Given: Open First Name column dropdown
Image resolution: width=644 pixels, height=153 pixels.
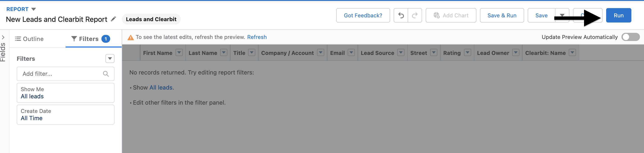Looking at the screenshot, I should click(x=179, y=53).
